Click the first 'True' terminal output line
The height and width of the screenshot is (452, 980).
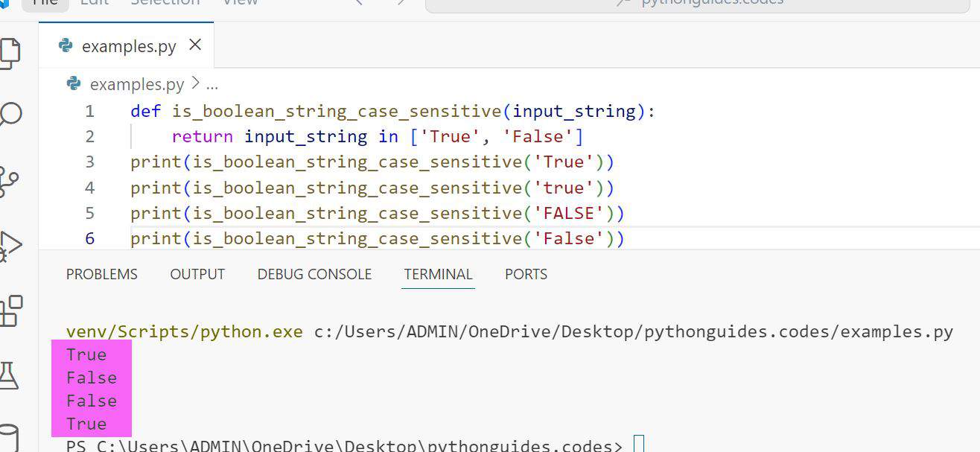pyautogui.click(x=86, y=354)
